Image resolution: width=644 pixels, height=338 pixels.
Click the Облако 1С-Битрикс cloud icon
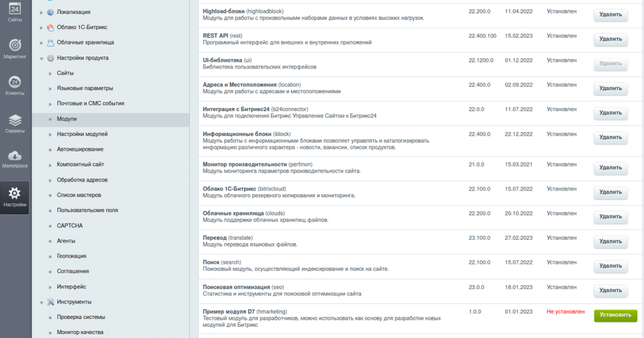[x=50, y=28]
